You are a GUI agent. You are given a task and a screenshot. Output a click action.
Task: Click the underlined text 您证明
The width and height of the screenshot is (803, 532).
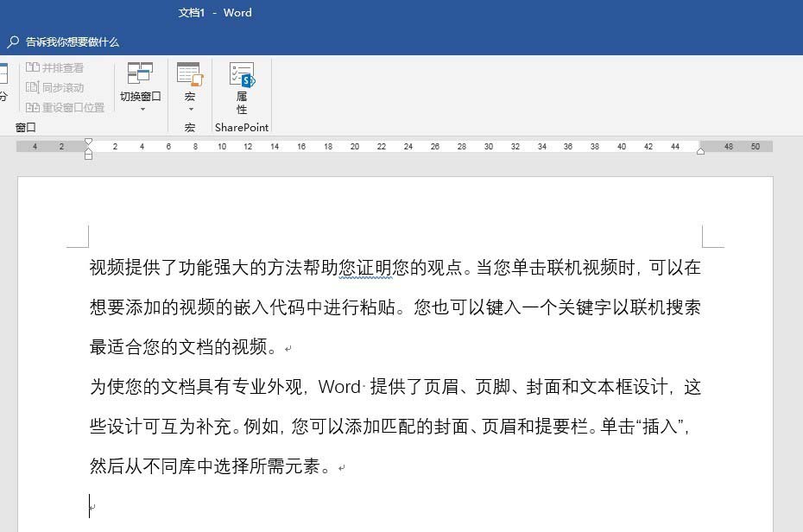point(365,268)
